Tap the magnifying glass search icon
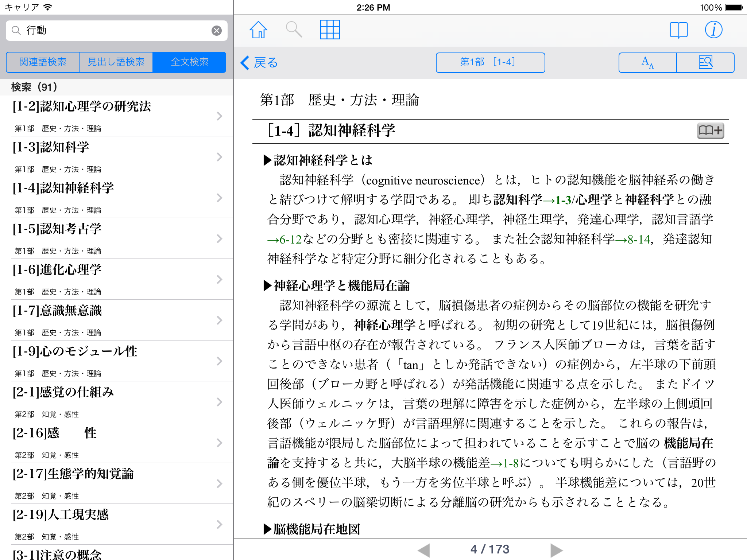This screenshot has height=560, width=747. click(x=294, y=30)
